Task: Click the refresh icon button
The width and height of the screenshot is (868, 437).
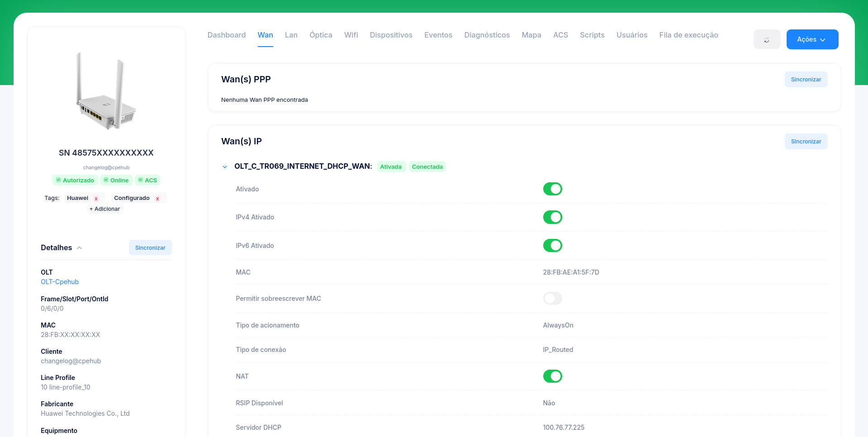Action: pos(767,40)
